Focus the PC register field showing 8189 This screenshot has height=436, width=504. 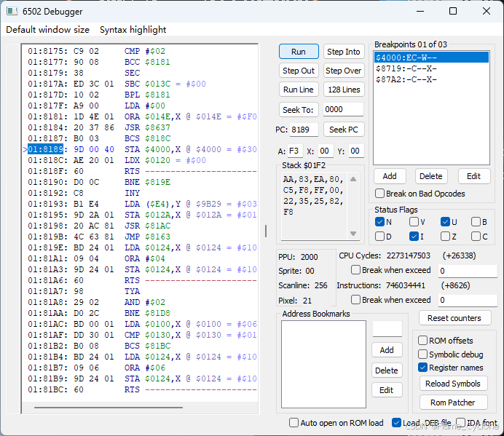click(x=304, y=130)
